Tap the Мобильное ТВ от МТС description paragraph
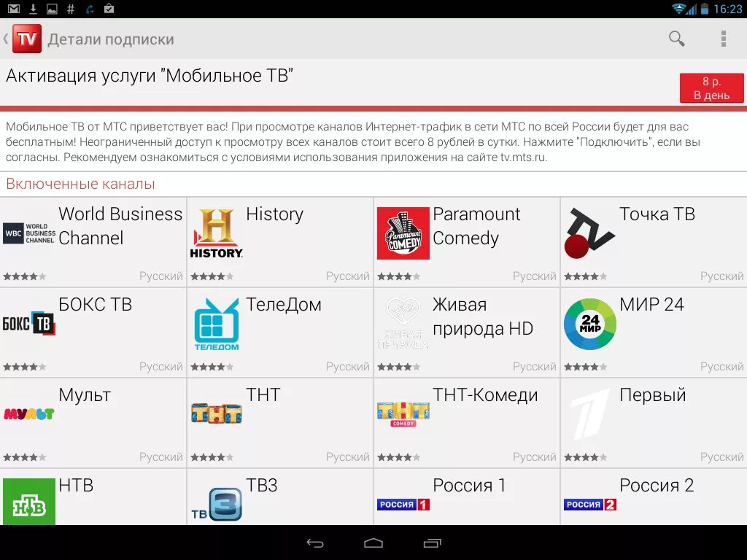Screen dimensions: 747x560 353,142
